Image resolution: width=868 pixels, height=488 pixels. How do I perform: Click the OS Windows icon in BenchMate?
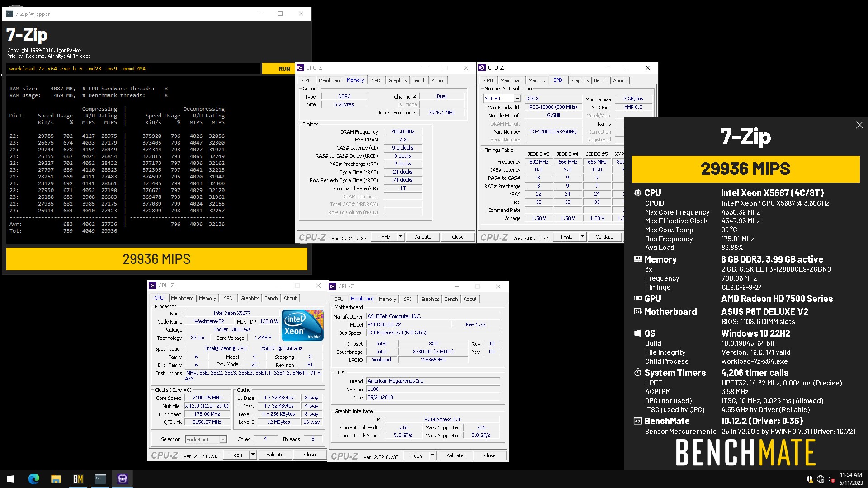[x=637, y=333]
